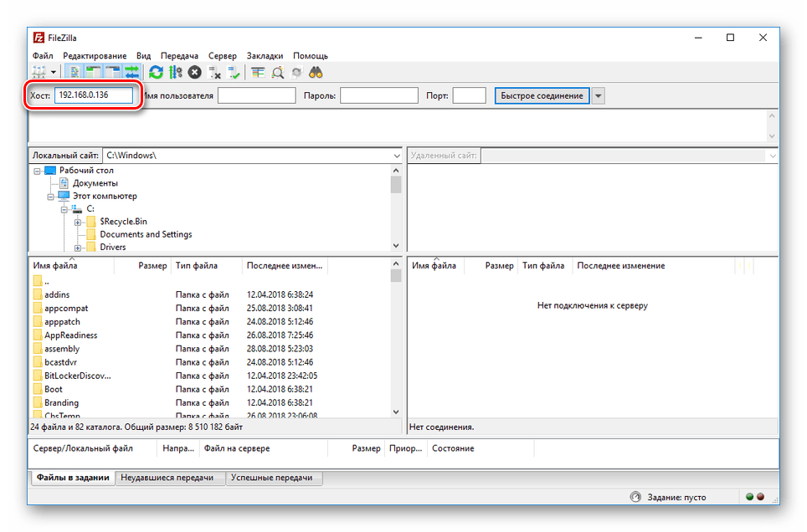
Task: Collapse the Этот компьютер tree node
Action: coord(50,197)
